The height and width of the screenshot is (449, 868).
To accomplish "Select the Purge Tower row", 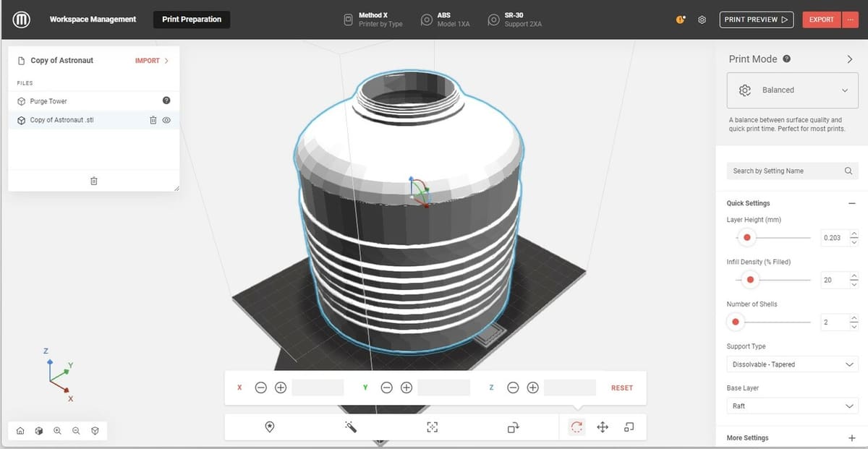I will coord(94,101).
